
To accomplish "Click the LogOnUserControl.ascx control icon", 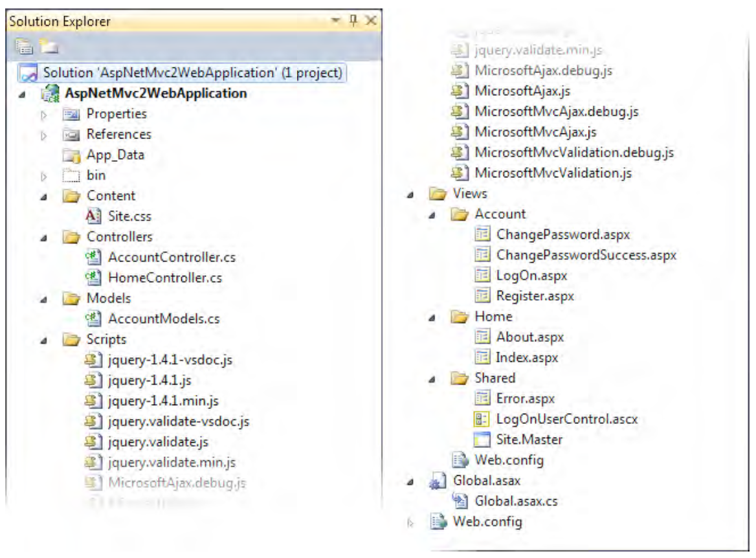I will (482, 419).
